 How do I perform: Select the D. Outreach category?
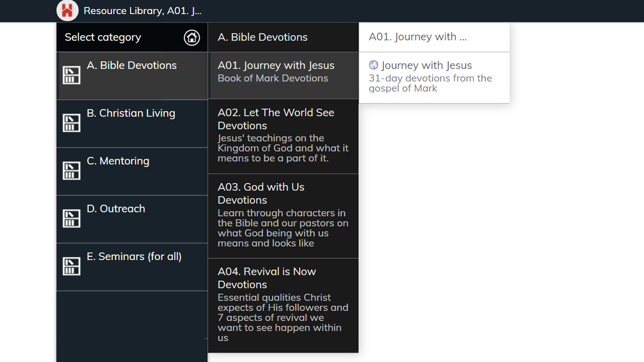tap(132, 220)
